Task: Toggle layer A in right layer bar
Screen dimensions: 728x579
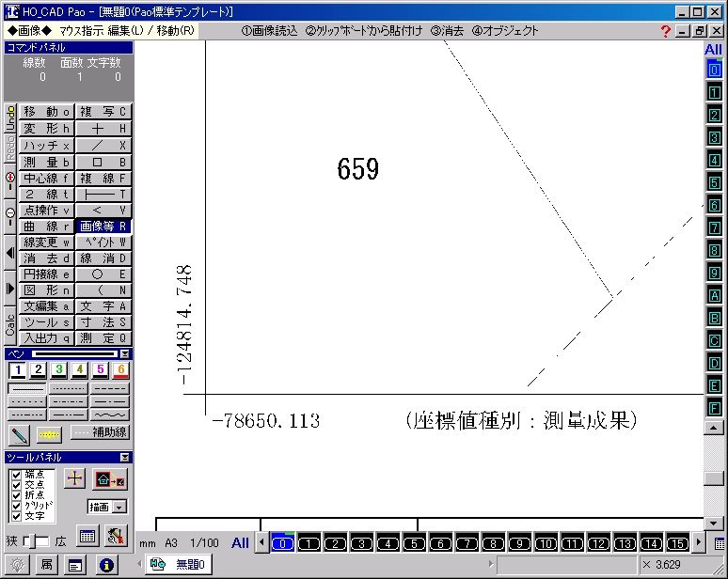Action: (714, 295)
